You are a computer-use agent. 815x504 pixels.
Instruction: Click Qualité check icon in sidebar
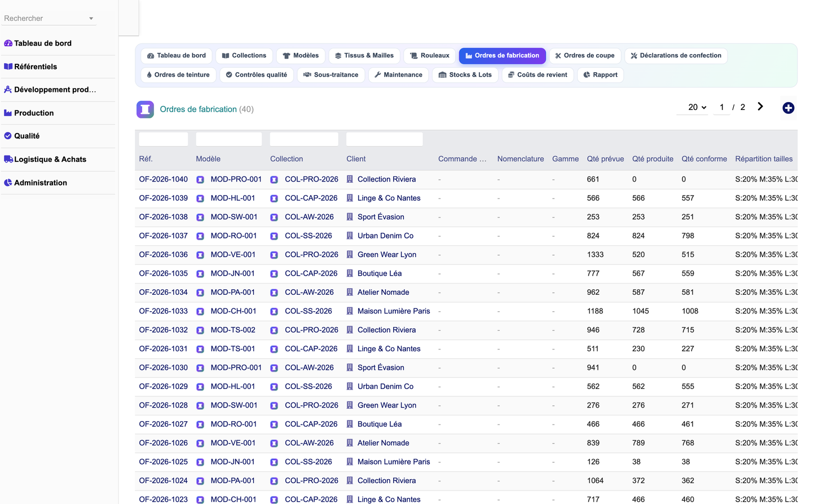click(x=8, y=136)
